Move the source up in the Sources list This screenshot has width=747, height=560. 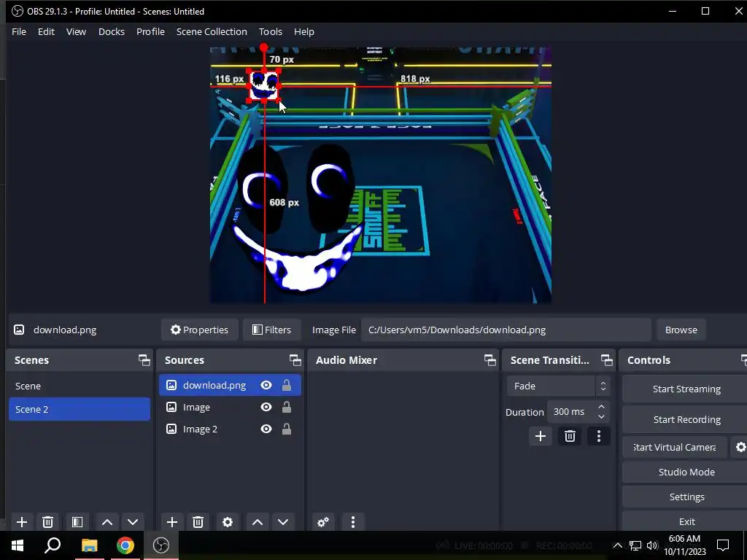coord(258,522)
